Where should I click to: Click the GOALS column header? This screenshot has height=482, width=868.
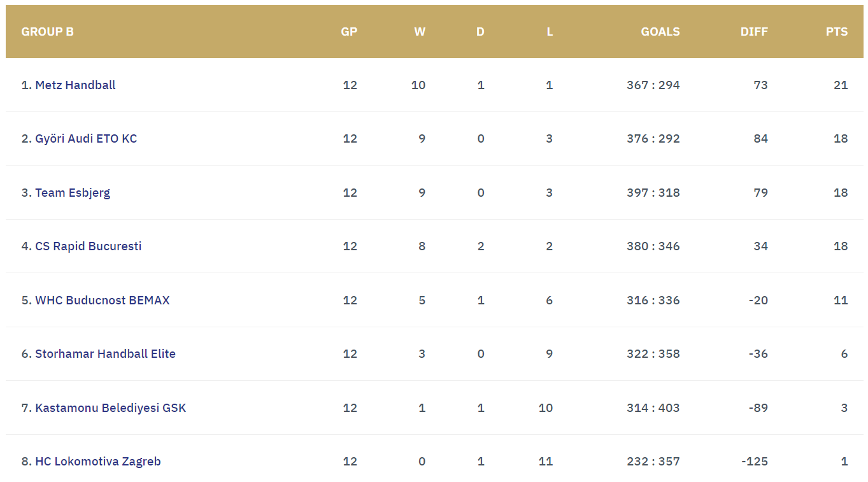(x=660, y=32)
